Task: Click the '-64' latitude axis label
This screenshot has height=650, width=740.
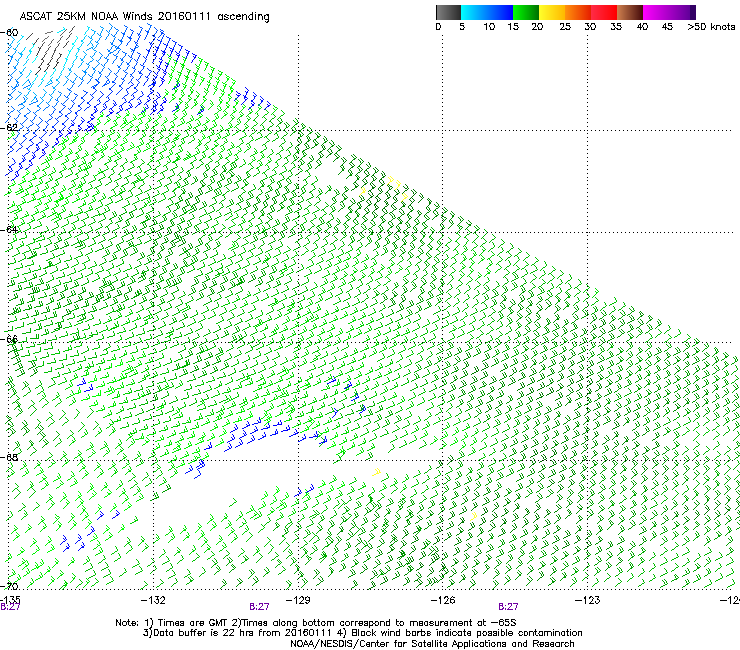Action: tap(9, 230)
